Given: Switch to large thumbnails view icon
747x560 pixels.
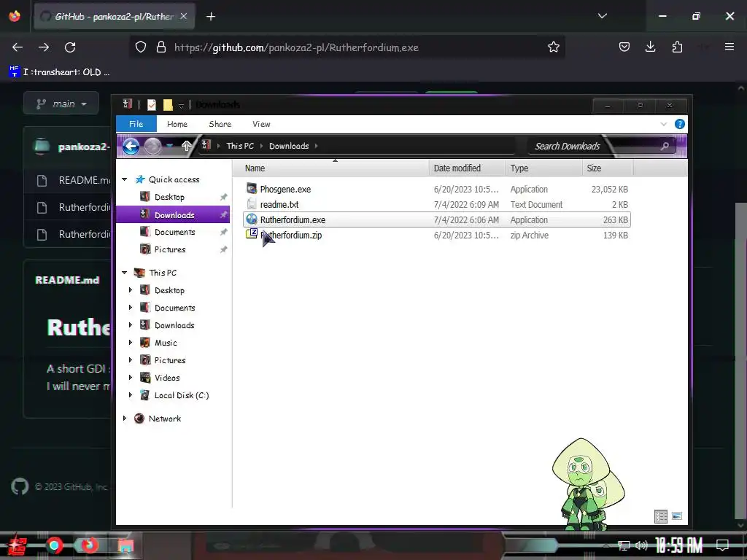Looking at the screenshot, I should tap(676, 516).
